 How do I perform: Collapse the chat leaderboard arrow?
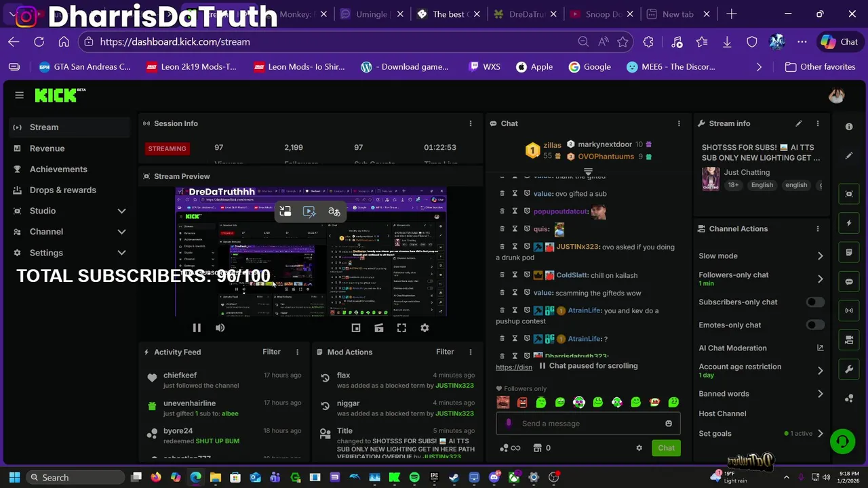[x=588, y=171]
